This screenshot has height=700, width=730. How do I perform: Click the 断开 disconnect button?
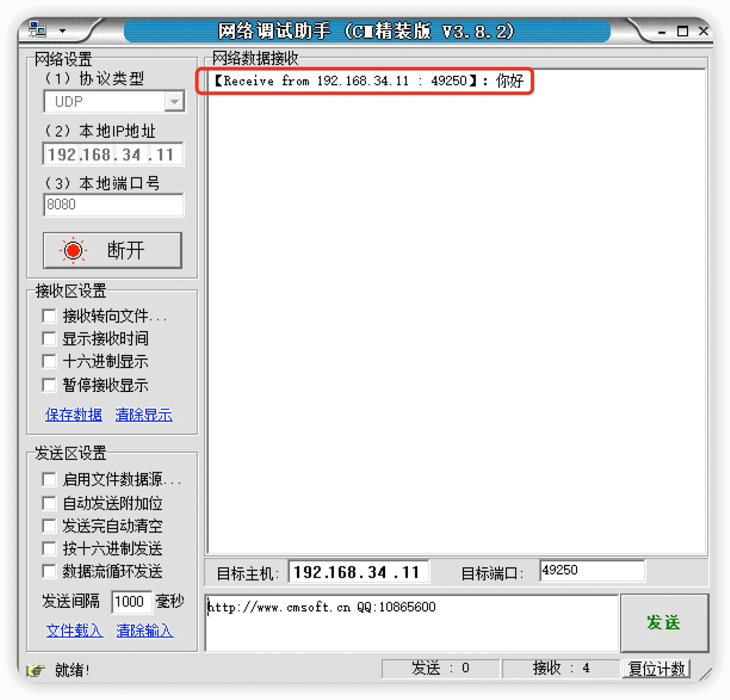[113, 250]
